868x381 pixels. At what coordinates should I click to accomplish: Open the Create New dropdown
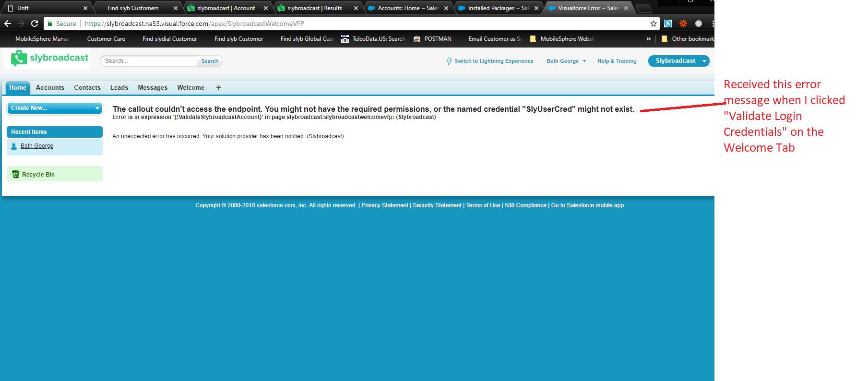pos(55,108)
